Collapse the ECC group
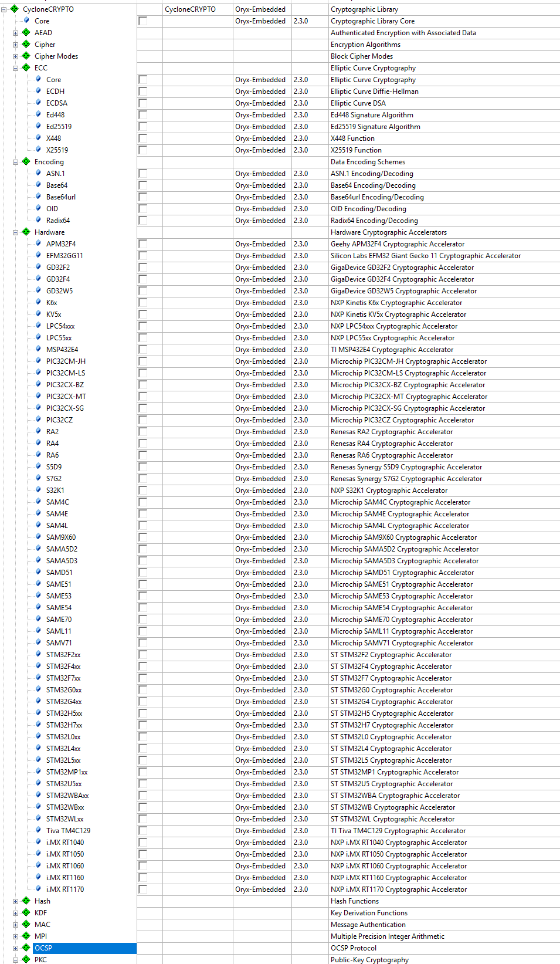The width and height of the screenshot is (560, 964). [16, 68]
